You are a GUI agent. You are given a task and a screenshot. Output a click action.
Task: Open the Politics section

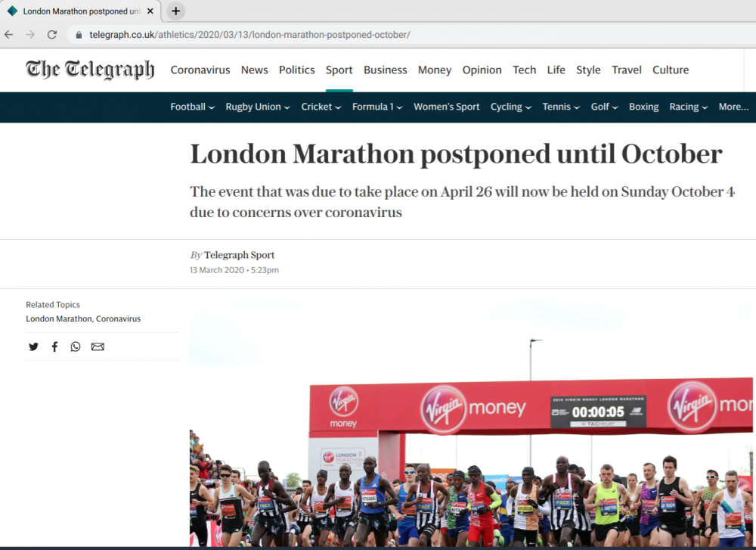297,70
